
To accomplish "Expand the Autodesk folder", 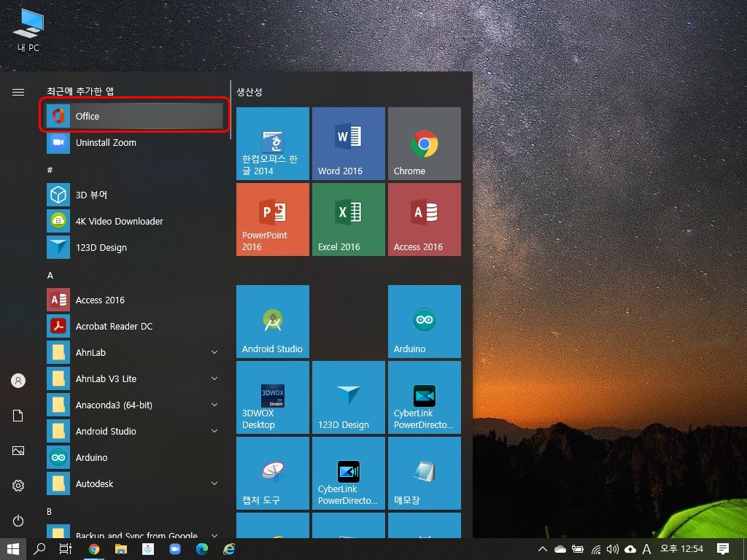I will click(x=134, y=483).
